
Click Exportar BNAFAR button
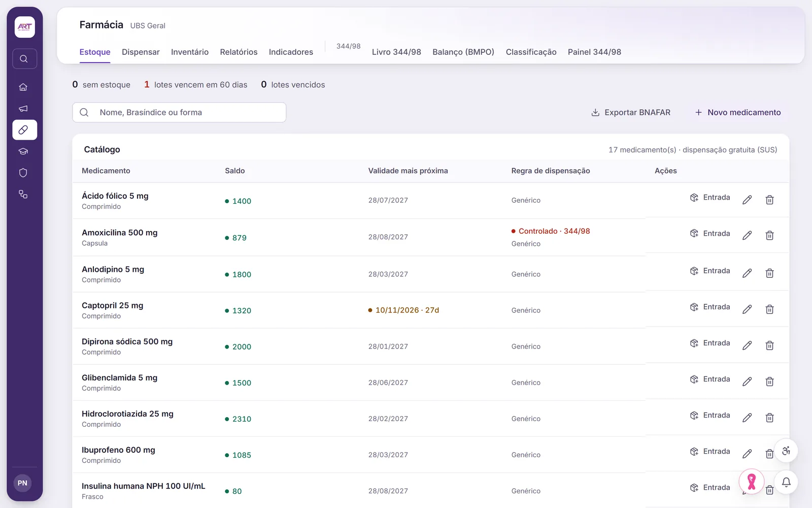click(x=631, y=112)
